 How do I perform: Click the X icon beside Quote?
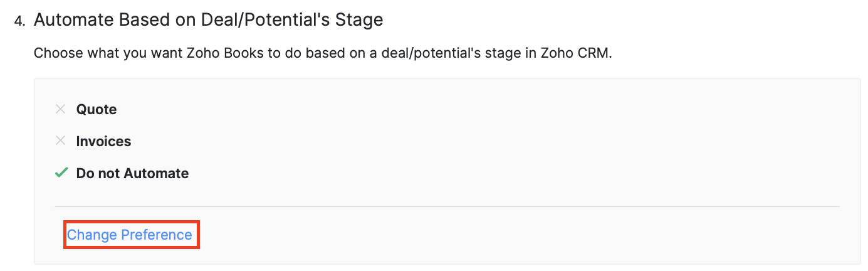pos(60,109)
